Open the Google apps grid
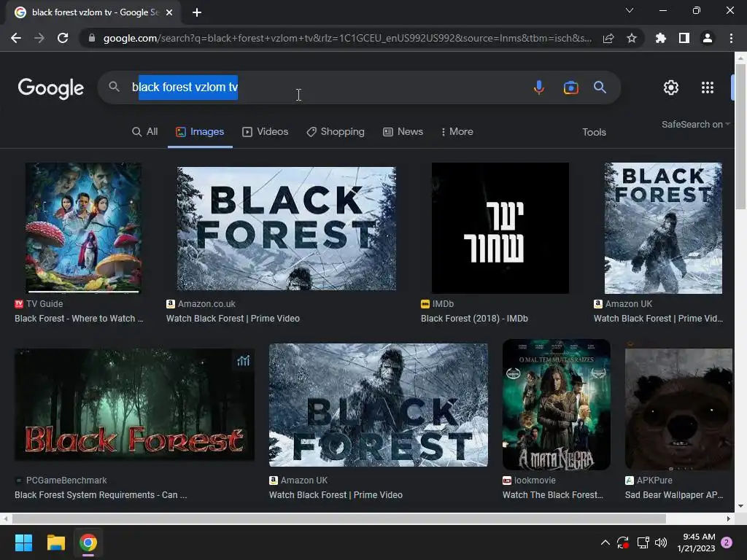The image size is (747, 560). pos(708,87)
